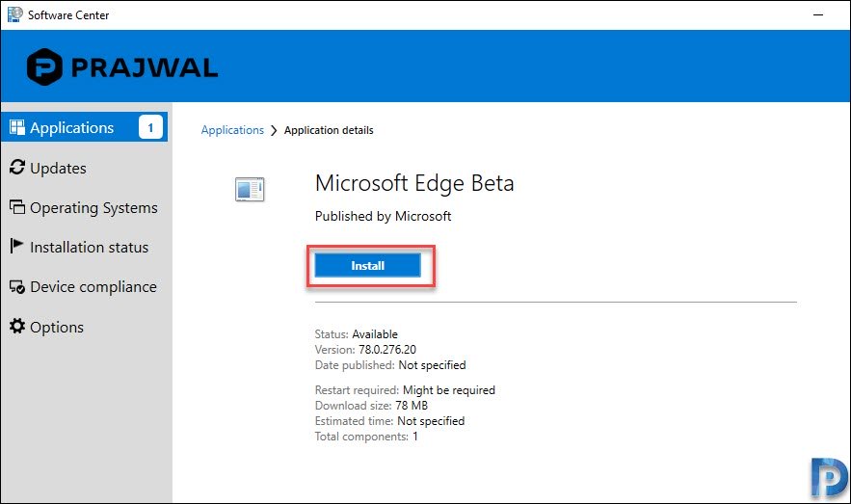Go back via Applications breadcrumb link
Viewport: 851px width, 504px height.
point(232,130)
